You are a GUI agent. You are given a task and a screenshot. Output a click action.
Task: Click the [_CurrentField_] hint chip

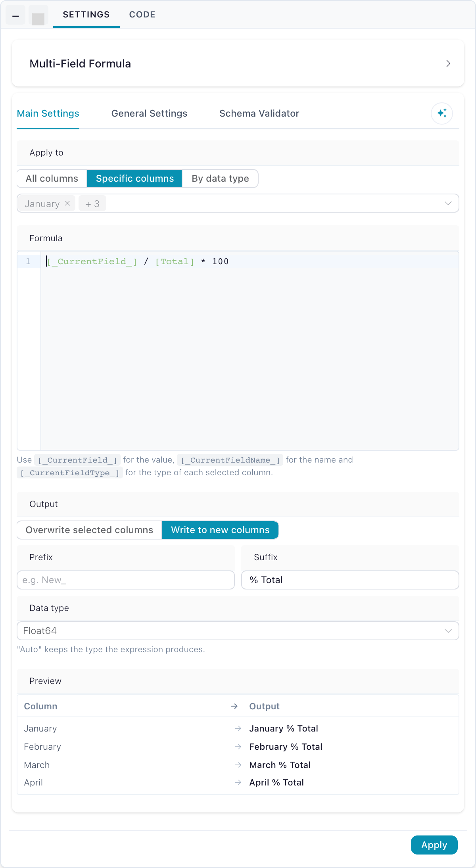click(x=78, y=460)
